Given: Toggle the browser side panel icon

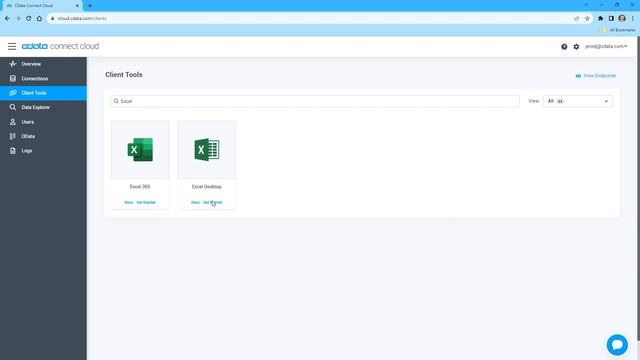Looking at the screenshot, I should coord(611,18).
